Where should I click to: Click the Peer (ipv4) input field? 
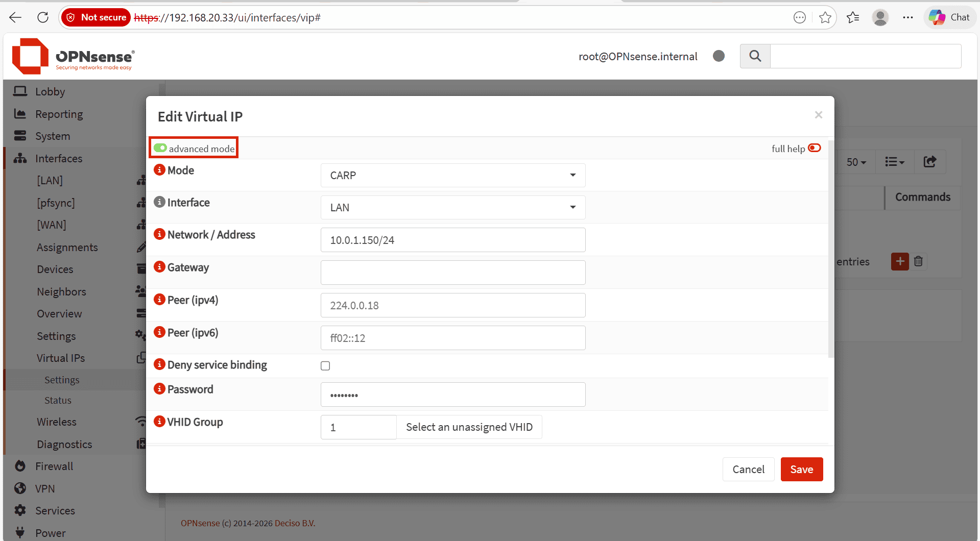pos(453,305)
